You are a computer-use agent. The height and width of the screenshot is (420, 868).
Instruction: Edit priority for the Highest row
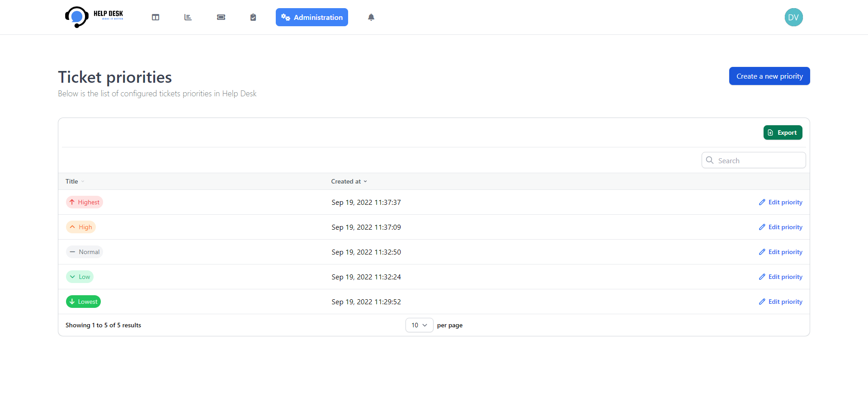pyautogui.click(x=781, y=202)
